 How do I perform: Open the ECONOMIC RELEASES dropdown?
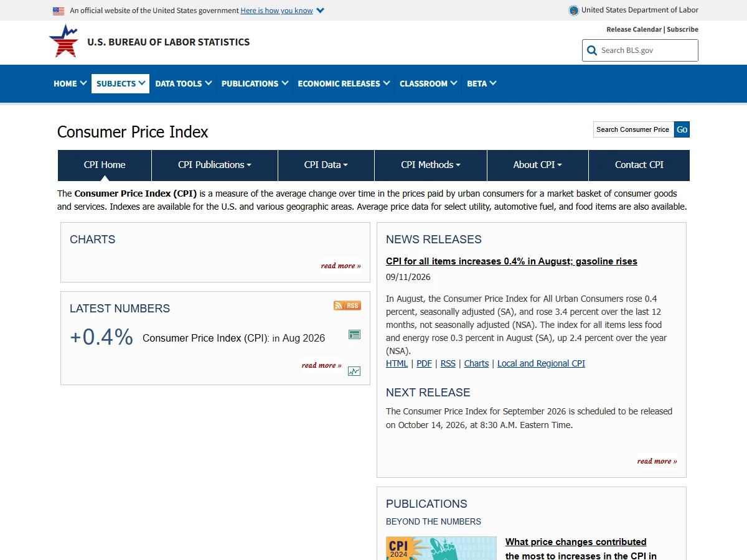[344, 83]
